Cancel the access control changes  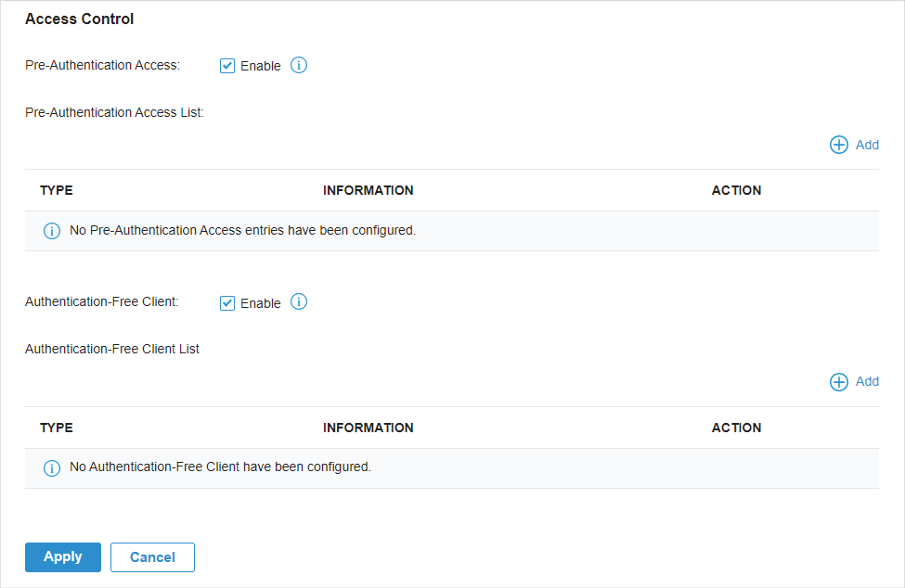point(152,556)
